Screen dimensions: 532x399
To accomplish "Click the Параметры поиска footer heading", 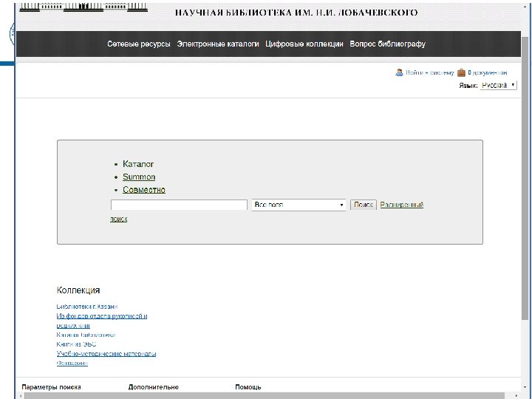I will pos(51,387).
